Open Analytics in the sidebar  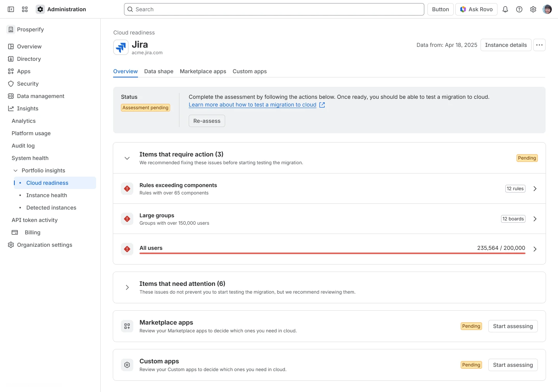click(24, 121)
